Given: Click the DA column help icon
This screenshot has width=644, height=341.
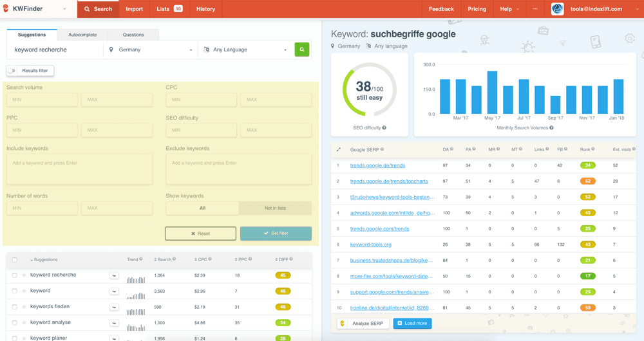Looking at the screenshot, I should (x=452, y=149).
